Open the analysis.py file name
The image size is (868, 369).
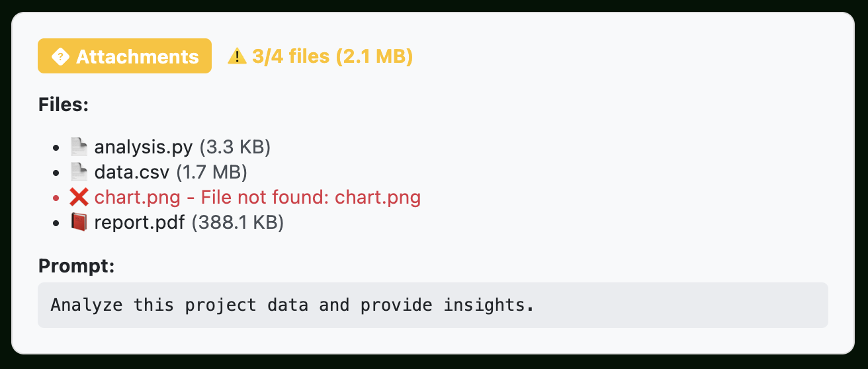coord(144,147)
